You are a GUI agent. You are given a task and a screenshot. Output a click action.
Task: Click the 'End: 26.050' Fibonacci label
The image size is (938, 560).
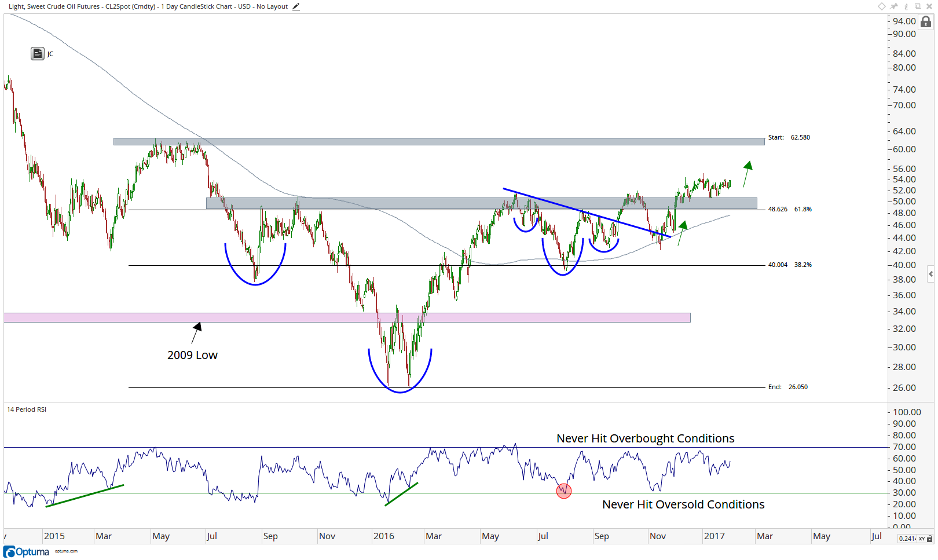788,387
